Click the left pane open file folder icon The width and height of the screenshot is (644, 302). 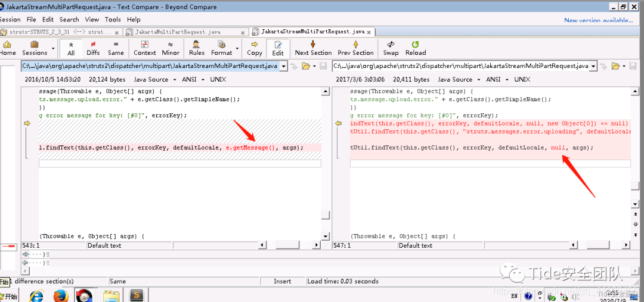click(305, 66)
